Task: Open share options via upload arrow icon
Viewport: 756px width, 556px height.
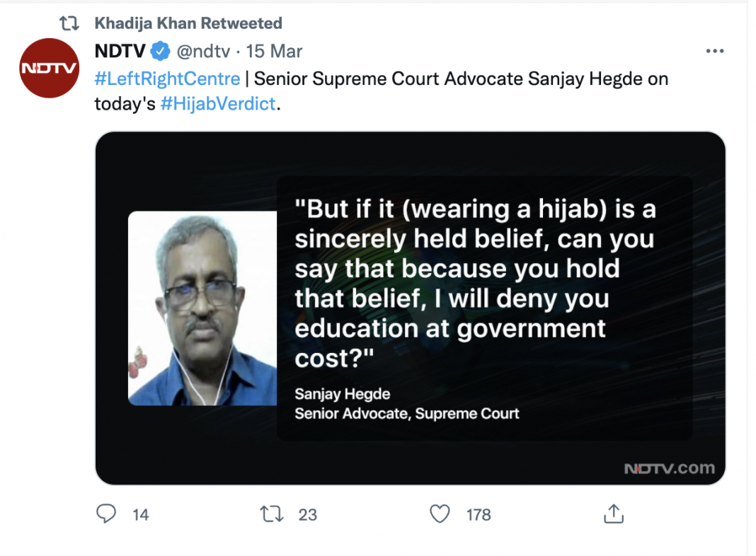Action: [x=613, y=514]
